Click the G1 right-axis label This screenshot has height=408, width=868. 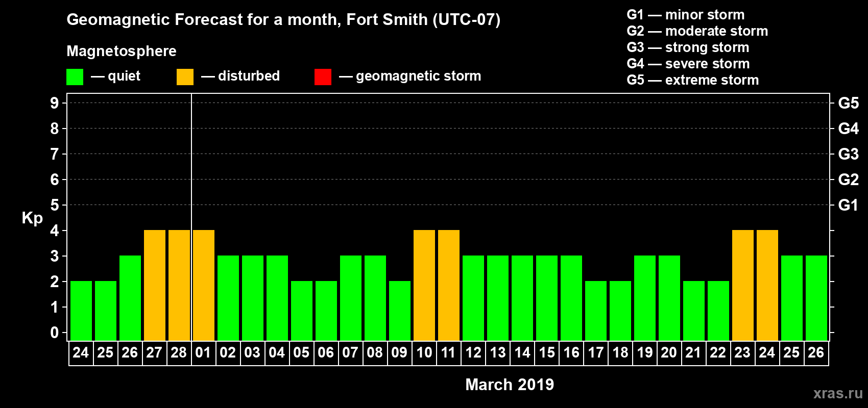click(x=848, y=205)
